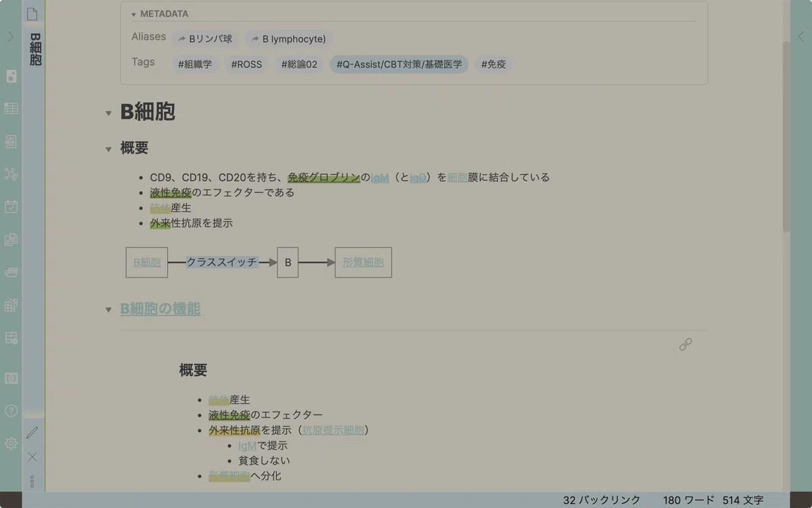
Task: Select the vertical B細胞 tab title
Action: click(35, 49)
